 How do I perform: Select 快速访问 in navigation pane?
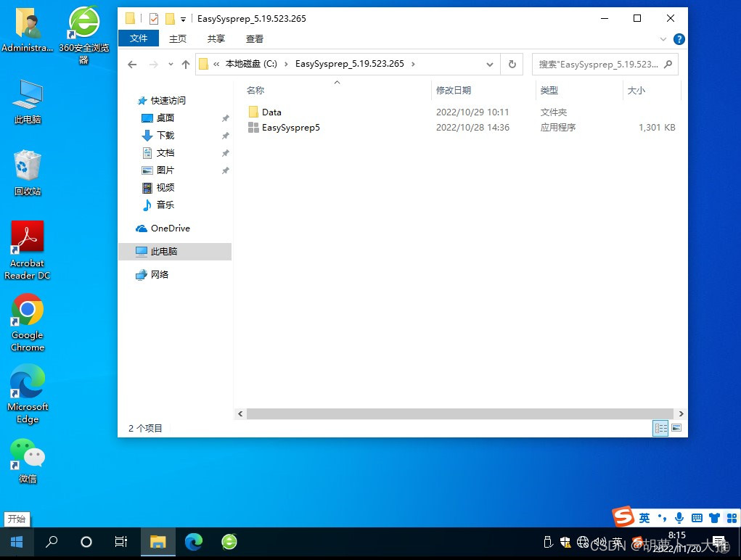(168, 101)
